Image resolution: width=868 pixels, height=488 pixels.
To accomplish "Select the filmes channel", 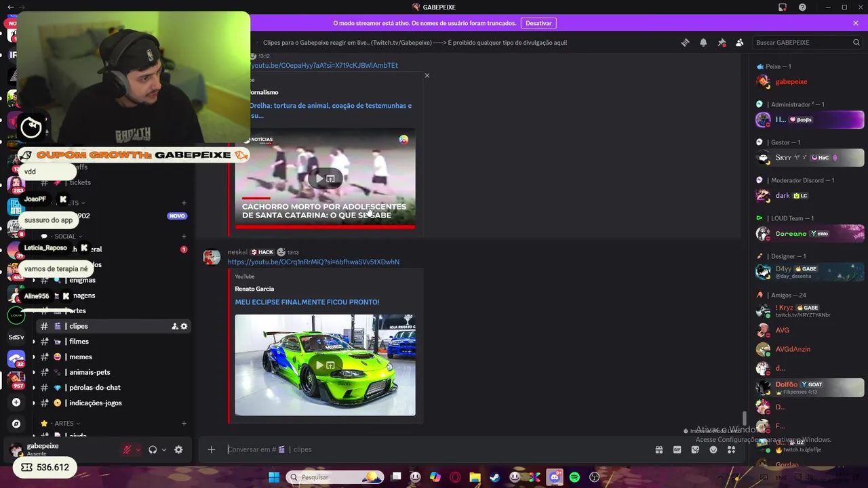I will (113, 342).
